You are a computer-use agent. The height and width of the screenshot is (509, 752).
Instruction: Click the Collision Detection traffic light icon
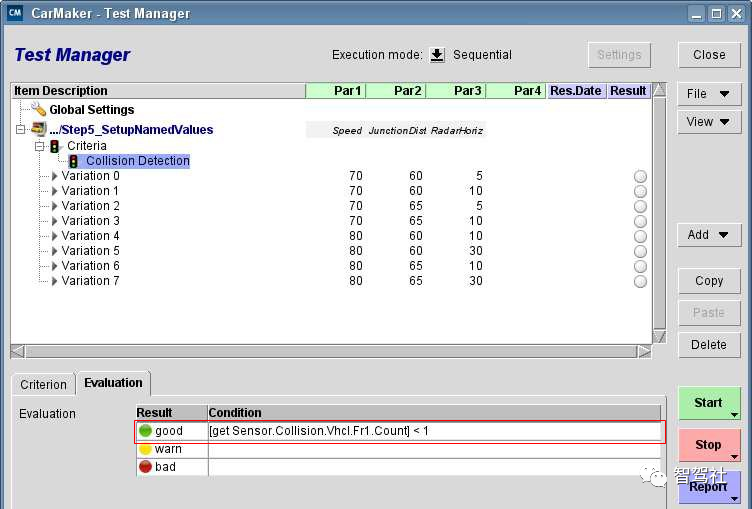point(73,161)
